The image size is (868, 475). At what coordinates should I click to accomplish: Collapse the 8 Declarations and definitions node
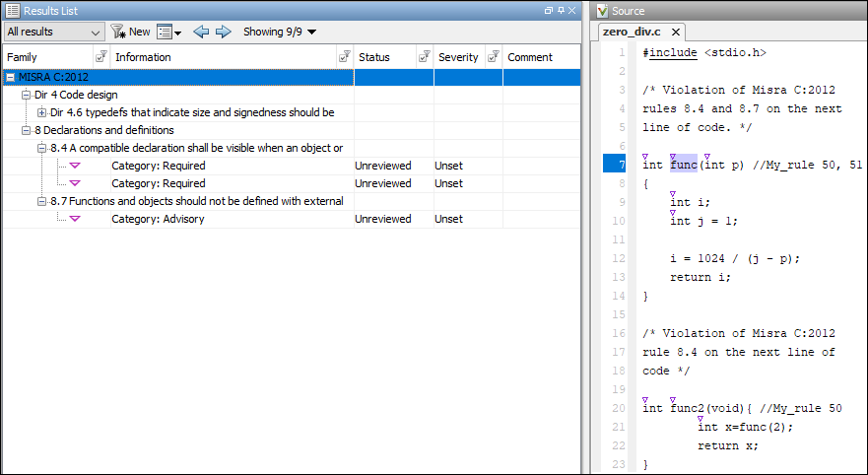26,130
